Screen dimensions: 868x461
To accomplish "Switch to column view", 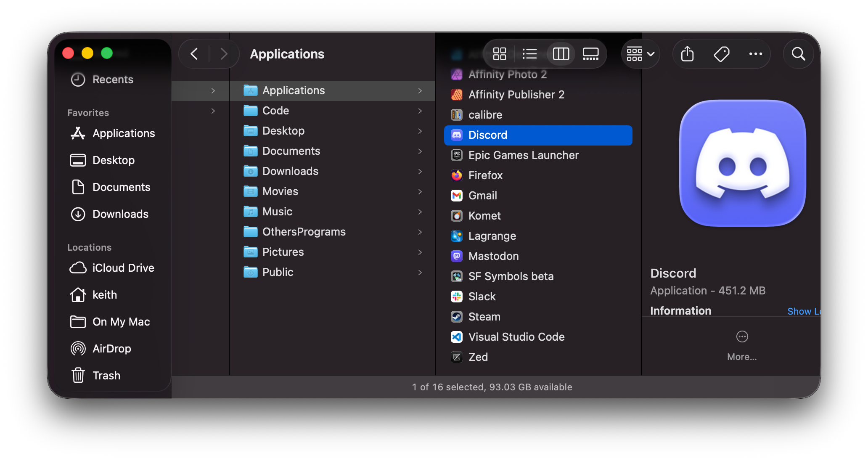I will [x=561, y=54].
